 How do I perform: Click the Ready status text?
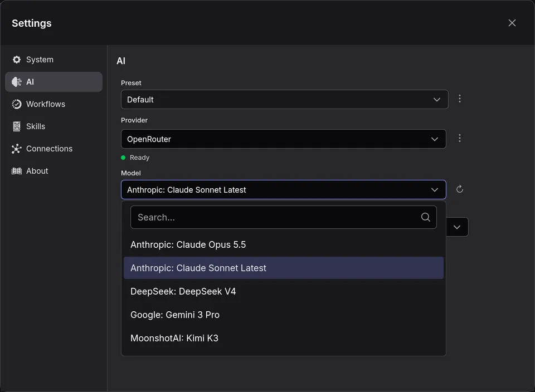tap(139, 158)
